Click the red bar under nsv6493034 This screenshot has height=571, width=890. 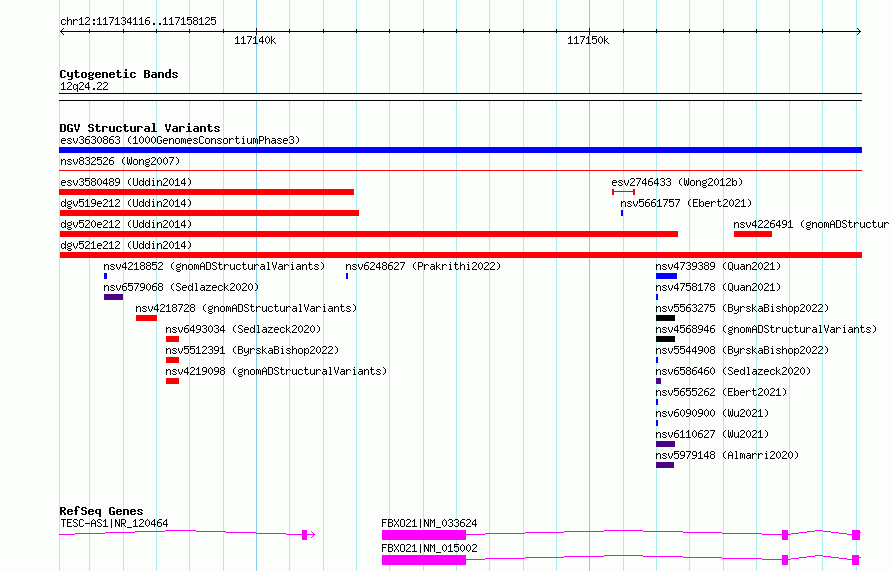click(x=173, y=339)
